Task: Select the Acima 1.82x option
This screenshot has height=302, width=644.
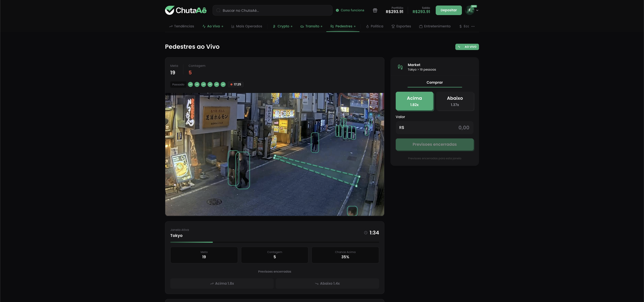Action: [x=414, y=101]
